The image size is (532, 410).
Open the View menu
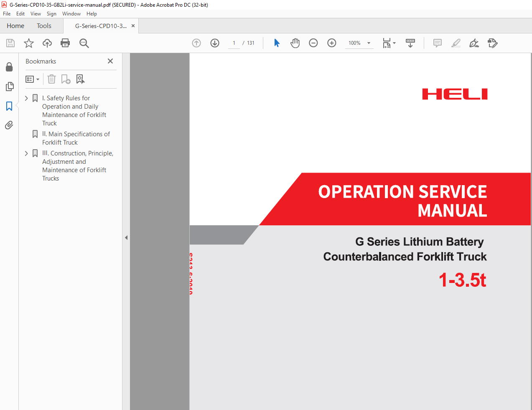[36, 14]
